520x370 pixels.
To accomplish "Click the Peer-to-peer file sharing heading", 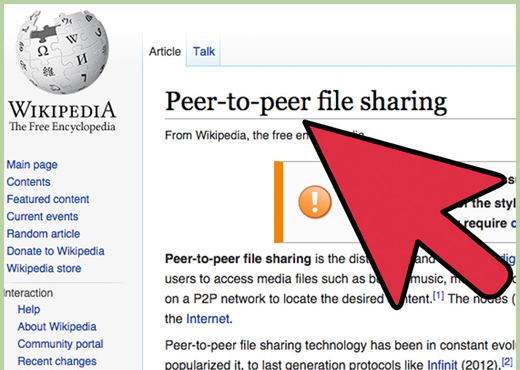I will tap(306, 102).
